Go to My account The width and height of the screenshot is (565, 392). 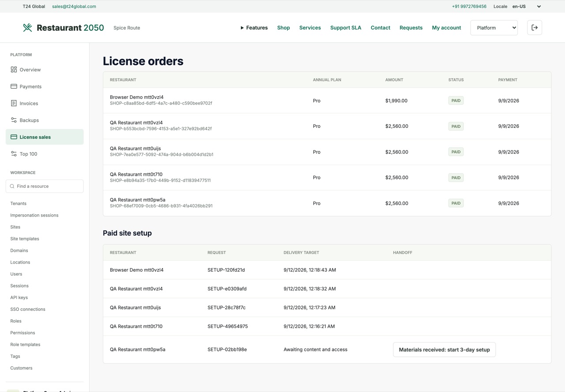(x=446, y=28)
